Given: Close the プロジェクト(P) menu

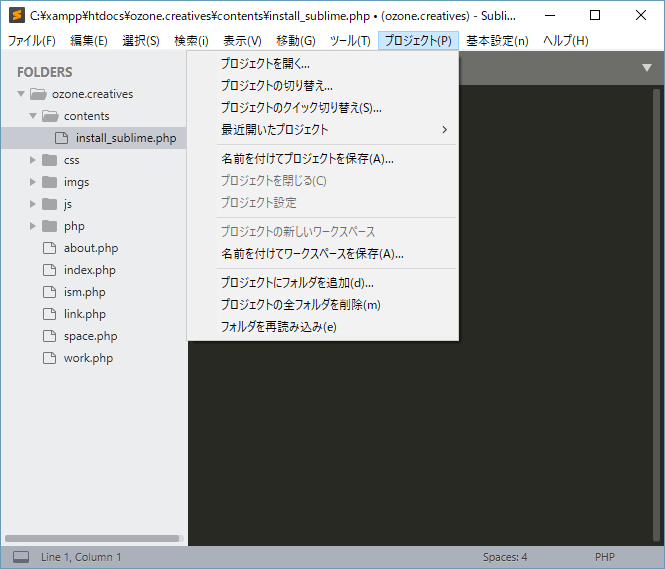Looking at the screenshot, I should (418, 41).
